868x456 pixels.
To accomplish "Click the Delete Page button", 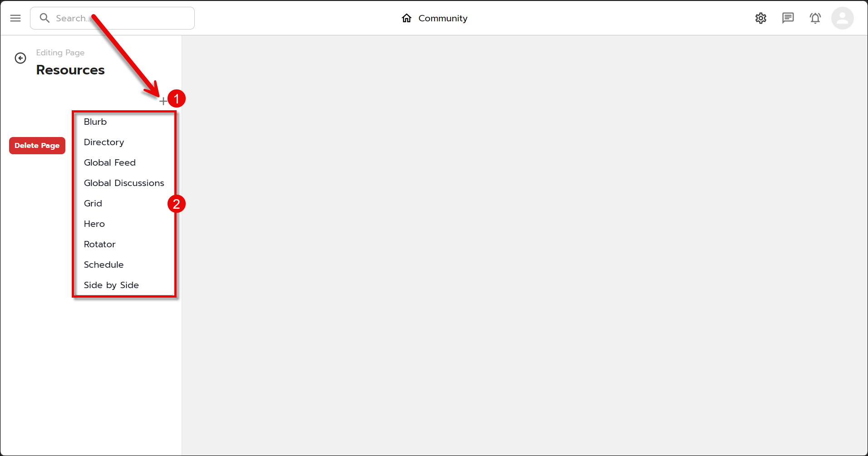I will point(37,145).
